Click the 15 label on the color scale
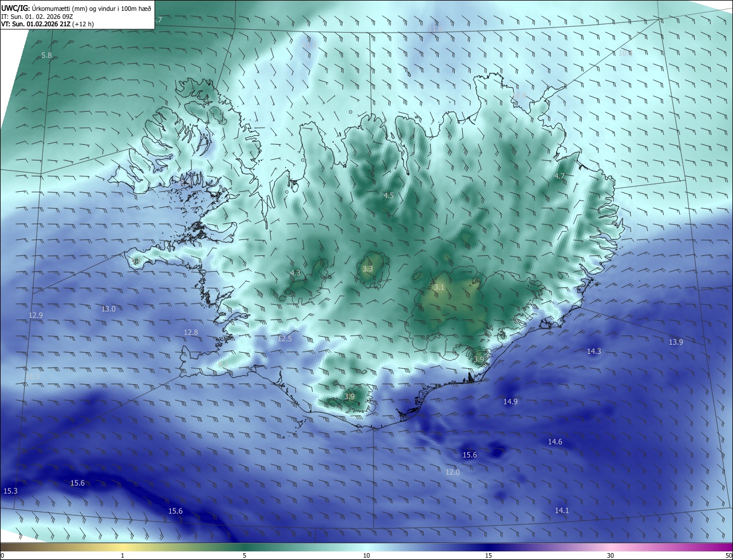Screen dimensions: 733x560 (x=488, y=555)
